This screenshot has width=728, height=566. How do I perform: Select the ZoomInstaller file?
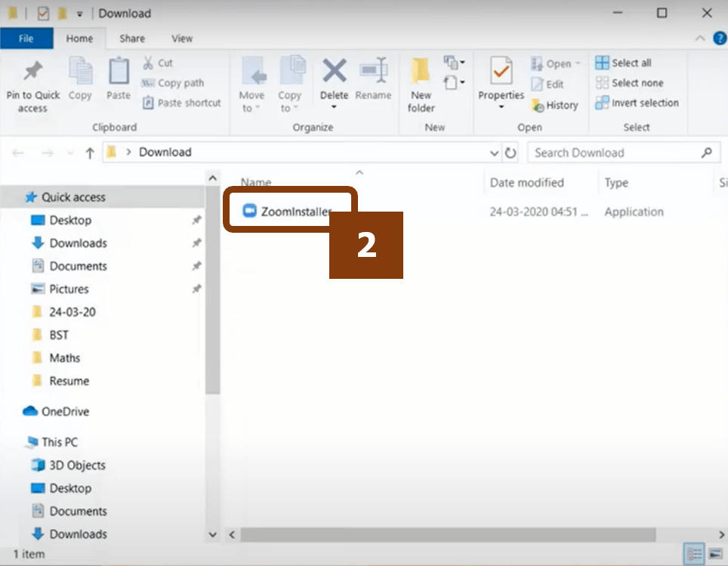288,212
